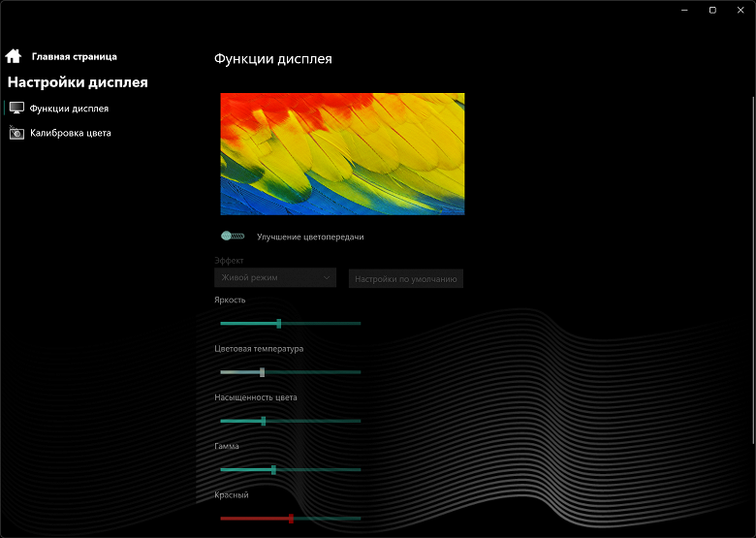
Task: Toggle the Улучшение цветопередачи switch
Action: 233,236
